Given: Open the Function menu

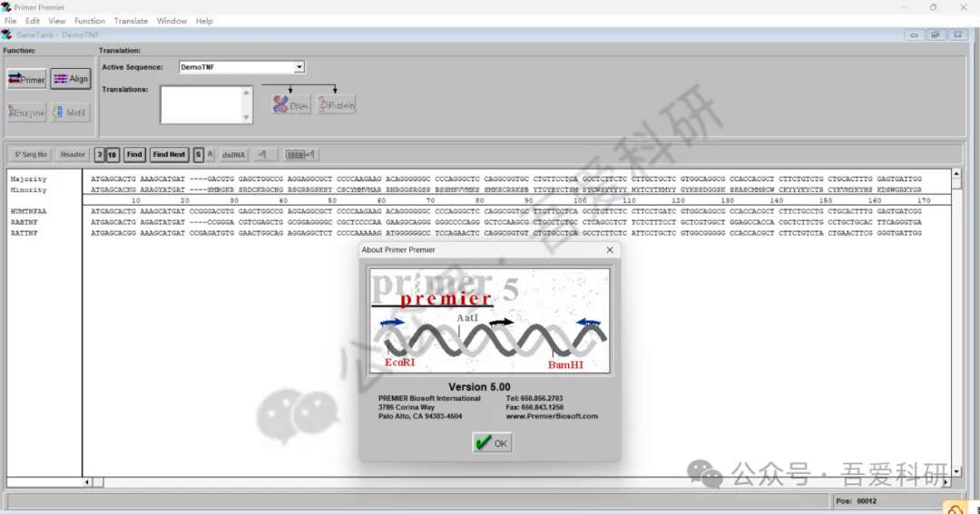Looking at the screenshot, I should (x=90, y=21).
